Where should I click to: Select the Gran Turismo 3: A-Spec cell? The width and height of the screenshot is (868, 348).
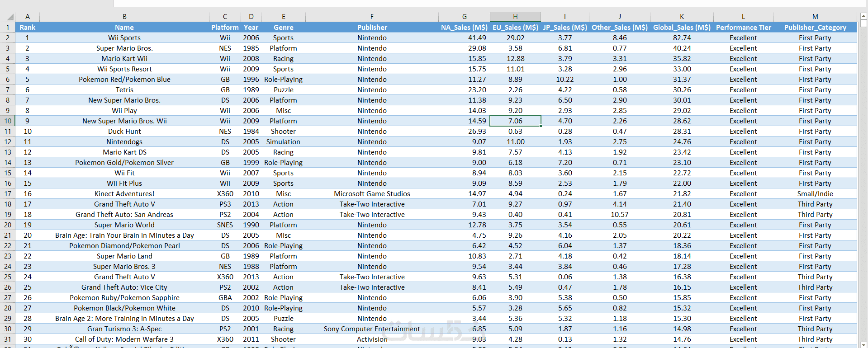[124, 329]
